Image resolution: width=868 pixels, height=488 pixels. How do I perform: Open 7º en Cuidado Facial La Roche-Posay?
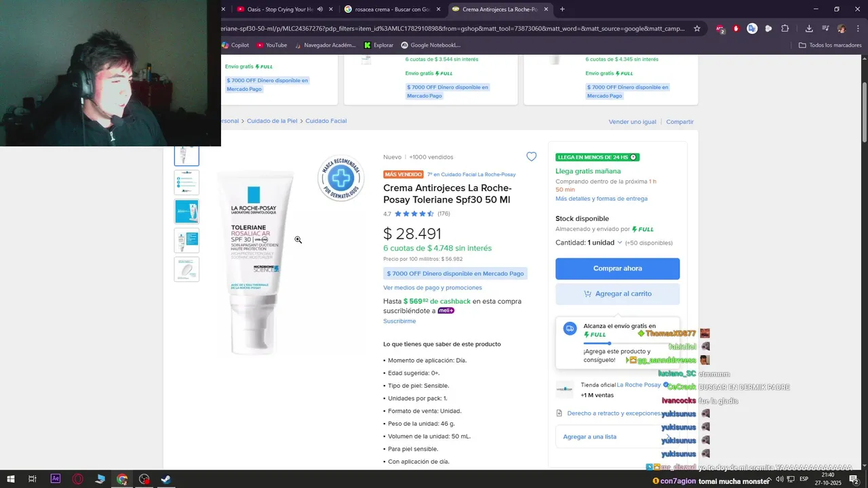pos(471,174)
